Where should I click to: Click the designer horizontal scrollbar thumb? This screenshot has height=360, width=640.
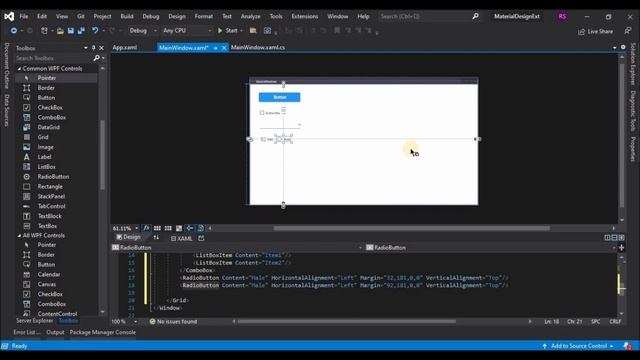point(411,228)
